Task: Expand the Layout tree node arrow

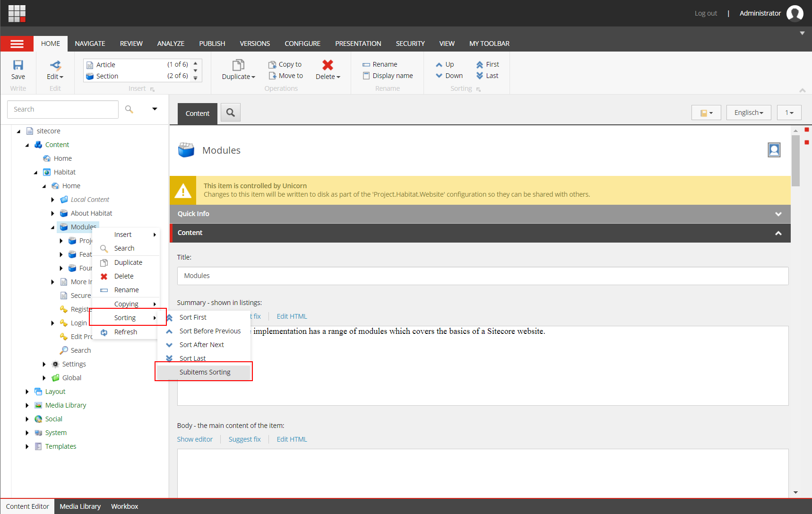Action: (27, 392)
